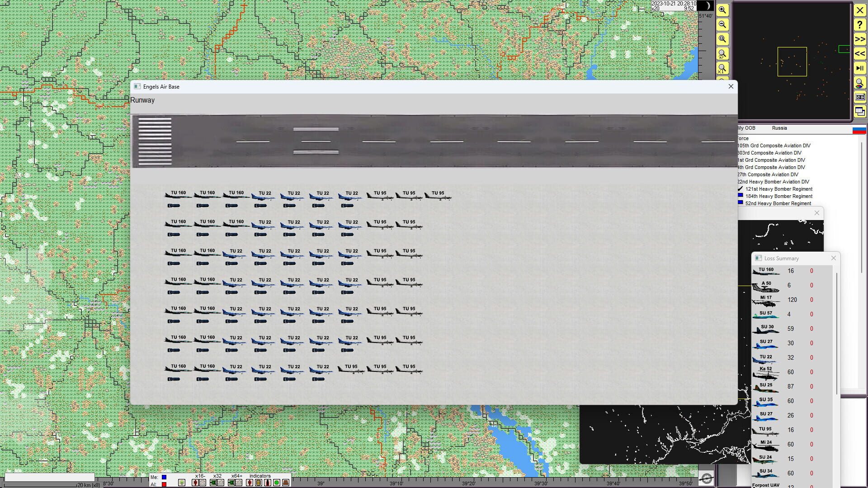Select the zoom out magnifier tool
Screen dimensions: 868x488
pyautogui.click(x=722, y=24)
